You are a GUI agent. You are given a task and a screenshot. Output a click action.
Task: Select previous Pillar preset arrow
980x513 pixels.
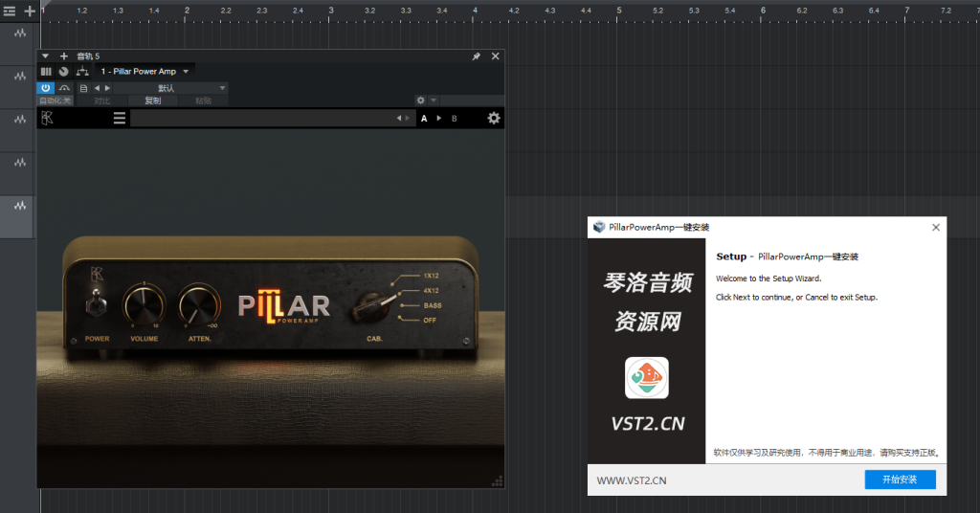(x=399, y=118)
